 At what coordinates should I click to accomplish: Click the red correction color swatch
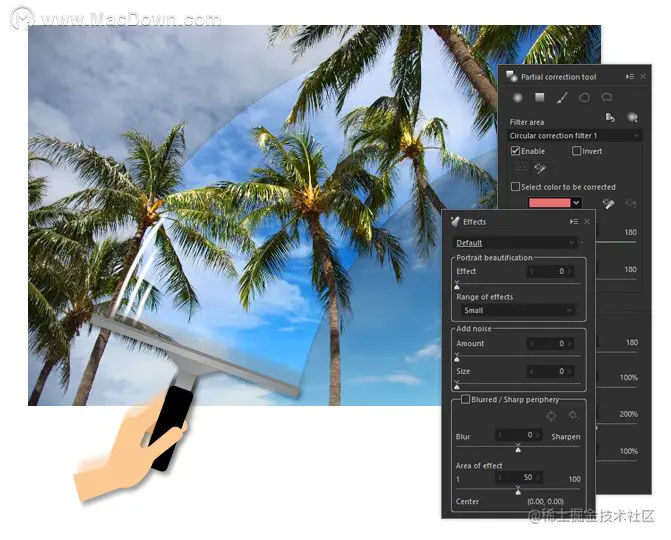[x=549, y=203]
